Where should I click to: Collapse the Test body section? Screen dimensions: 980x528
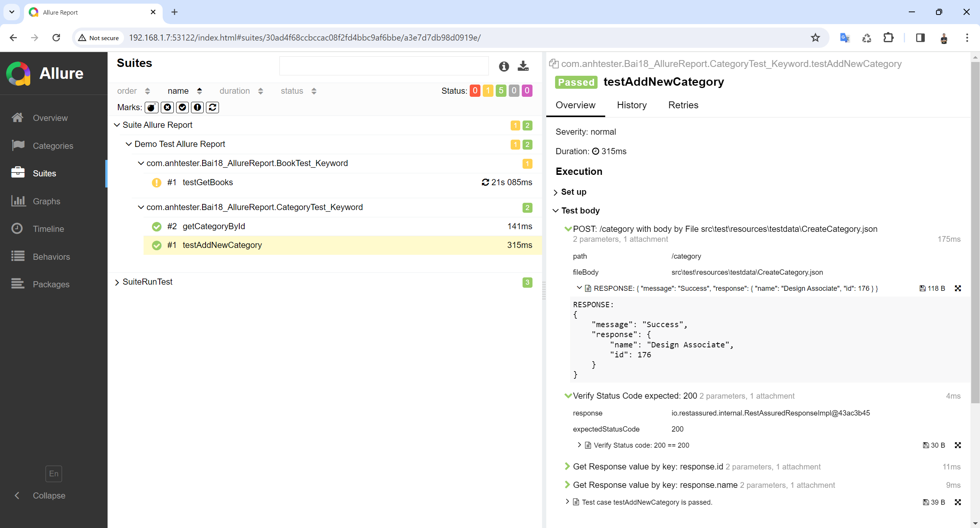(577, 211)
